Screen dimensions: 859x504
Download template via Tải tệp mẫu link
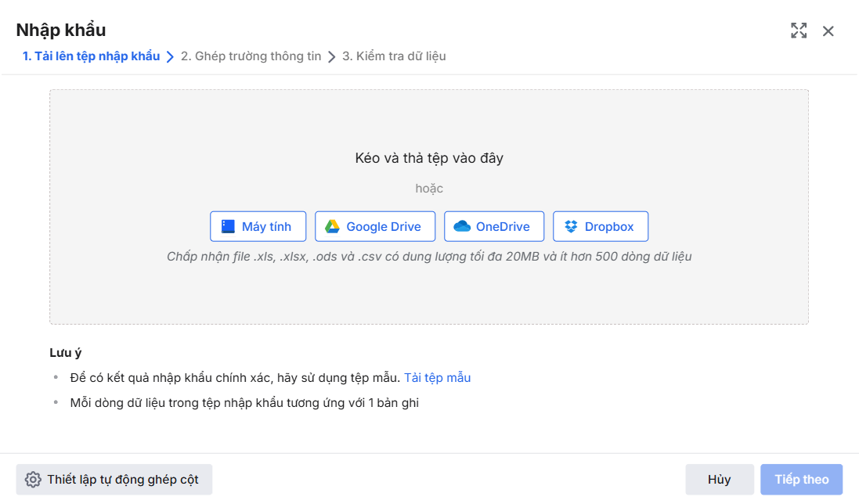437,377
